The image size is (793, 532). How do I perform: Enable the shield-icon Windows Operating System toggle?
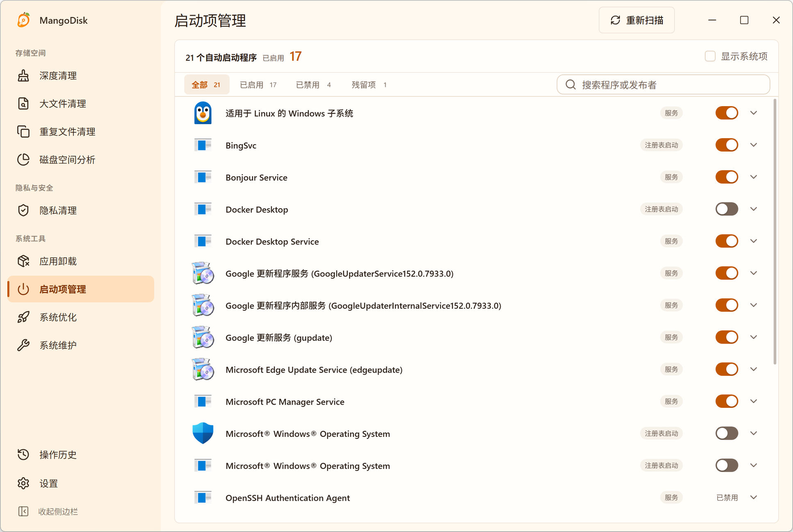(x=727, y=433)
